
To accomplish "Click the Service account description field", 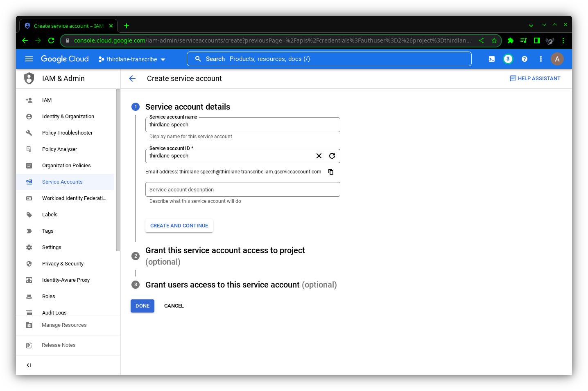I will (243, 189).
